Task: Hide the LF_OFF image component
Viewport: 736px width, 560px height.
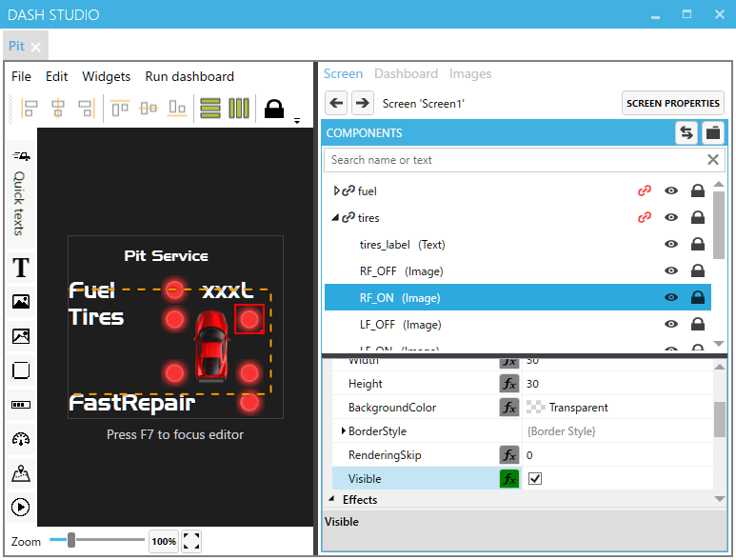Action: point(671,325)
